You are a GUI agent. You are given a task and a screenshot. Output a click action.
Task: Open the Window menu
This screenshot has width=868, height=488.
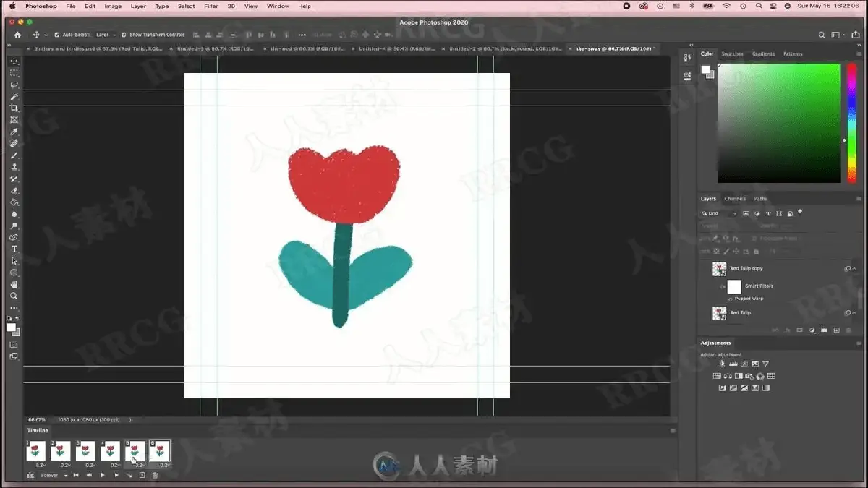pos(278,6)
